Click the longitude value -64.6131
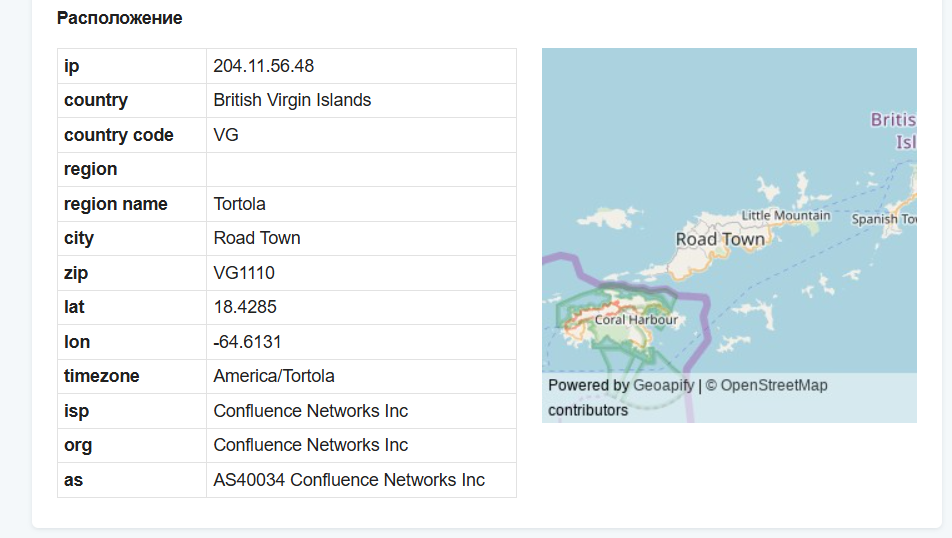 coord(247,342)
